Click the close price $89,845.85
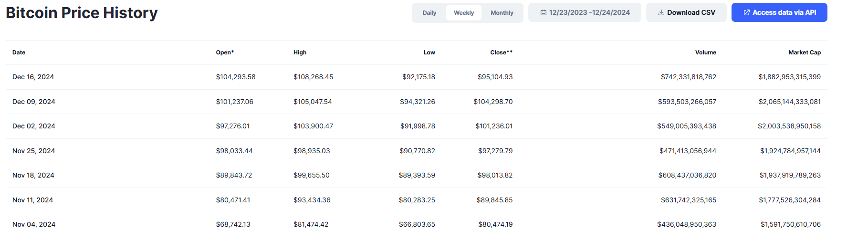The height and width of the screenshot is (241, 868). pos(494,200)
